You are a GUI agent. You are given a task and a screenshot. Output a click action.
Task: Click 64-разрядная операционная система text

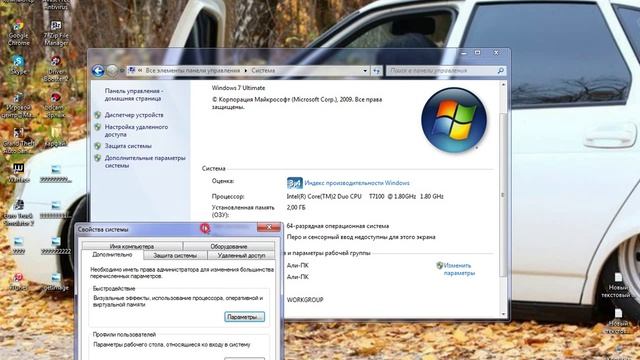coord(338,226)
